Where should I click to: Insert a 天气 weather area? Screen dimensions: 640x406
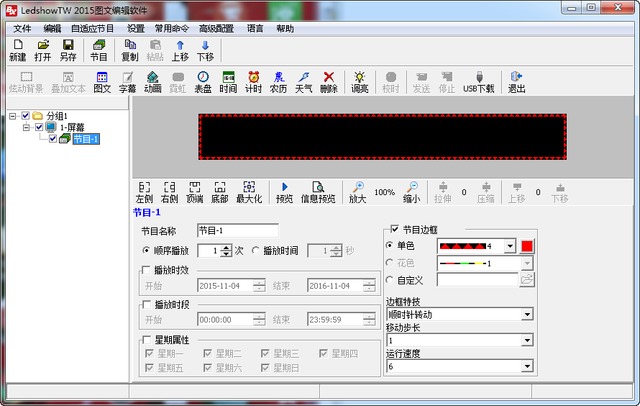tap(304, 82)
